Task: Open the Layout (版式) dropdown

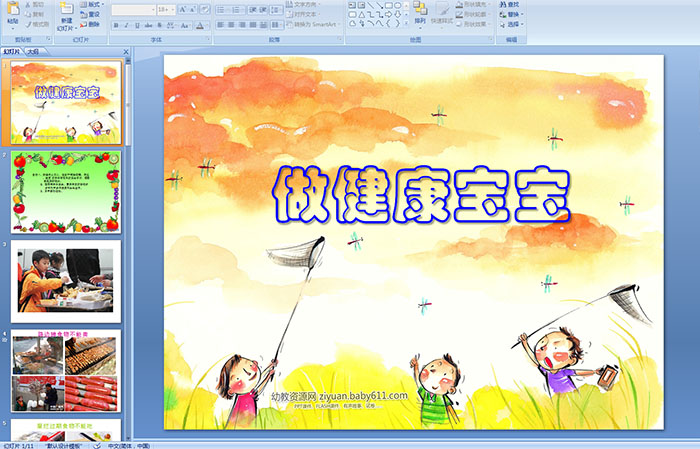Action: click(92, 4)
